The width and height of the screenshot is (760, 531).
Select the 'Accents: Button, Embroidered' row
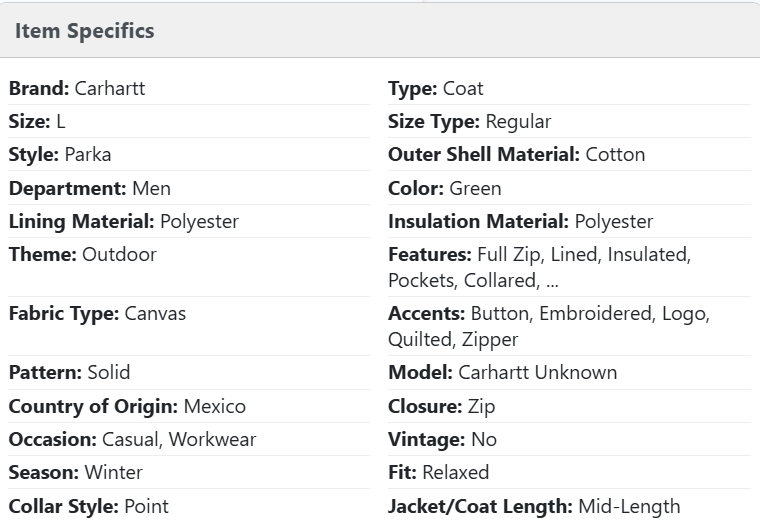570,327
